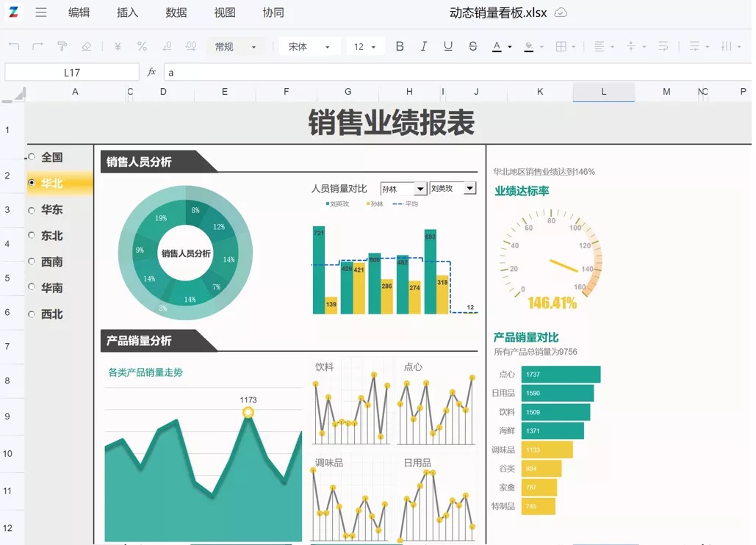Select row 9 header
The image size is (756, 545).
click(7, 416)
